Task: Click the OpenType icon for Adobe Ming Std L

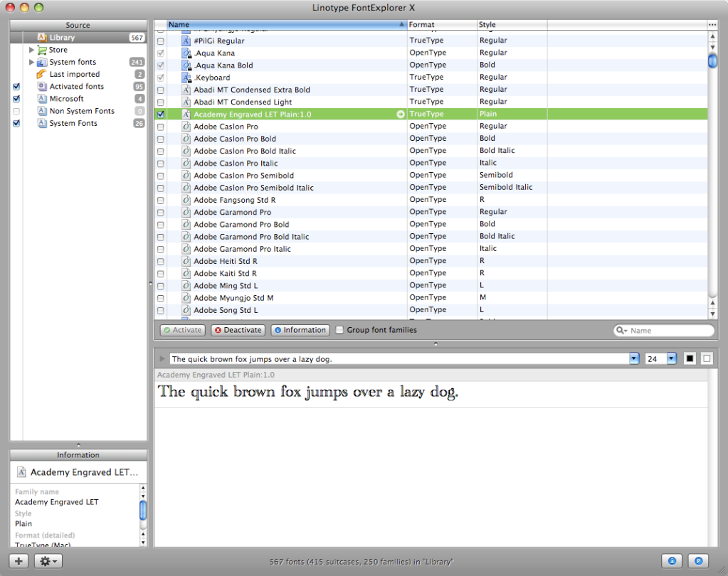Action: point(186,286)
